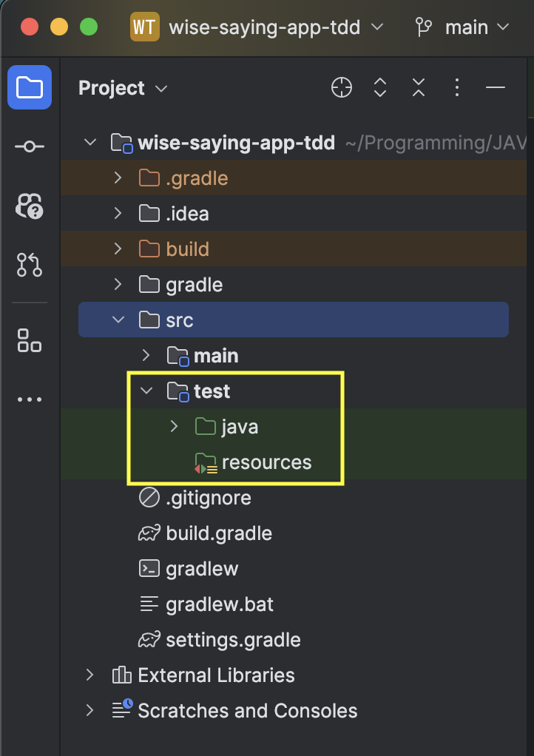Select External Libraries label
The image size is (534, 756).
point(216,675)
